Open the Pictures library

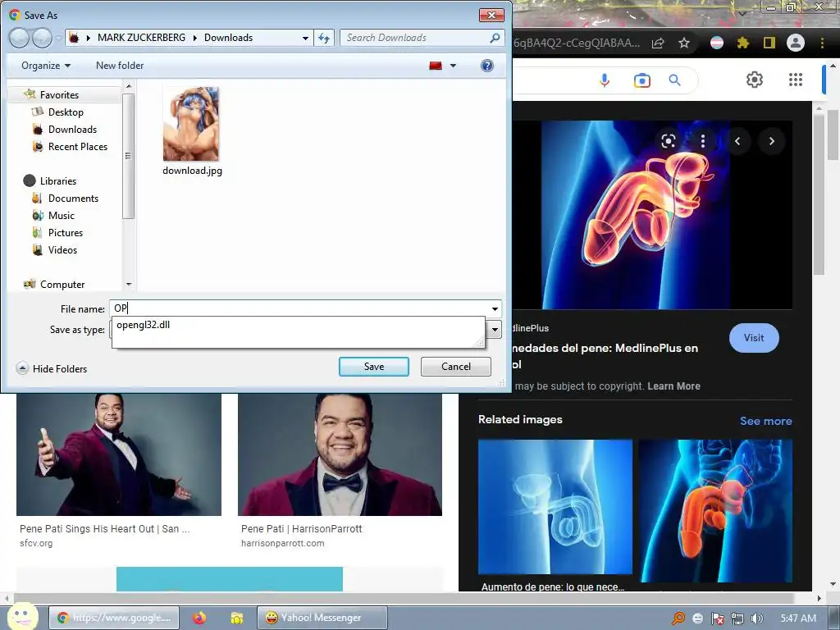click(x=66, y=232)
